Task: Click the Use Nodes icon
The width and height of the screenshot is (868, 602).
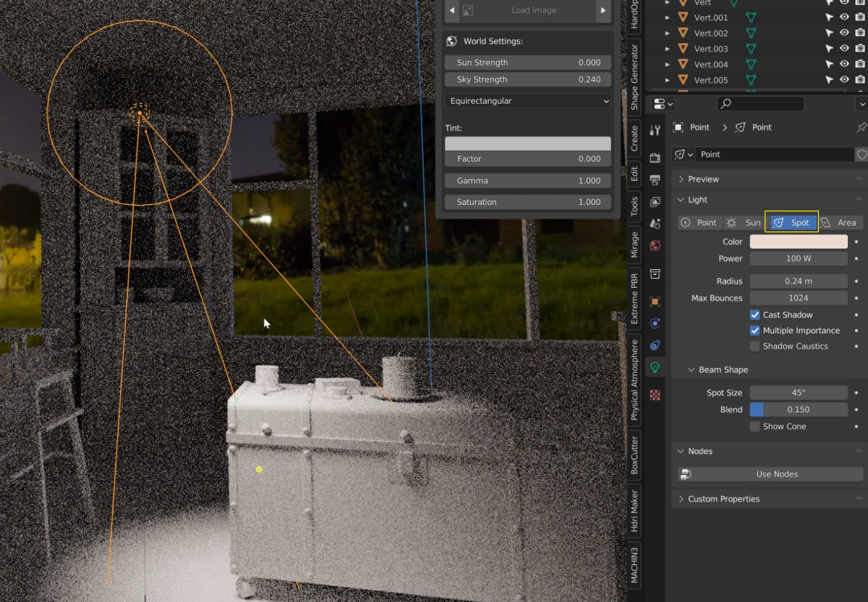Action: pyautogui.click(x=686, y=474)
